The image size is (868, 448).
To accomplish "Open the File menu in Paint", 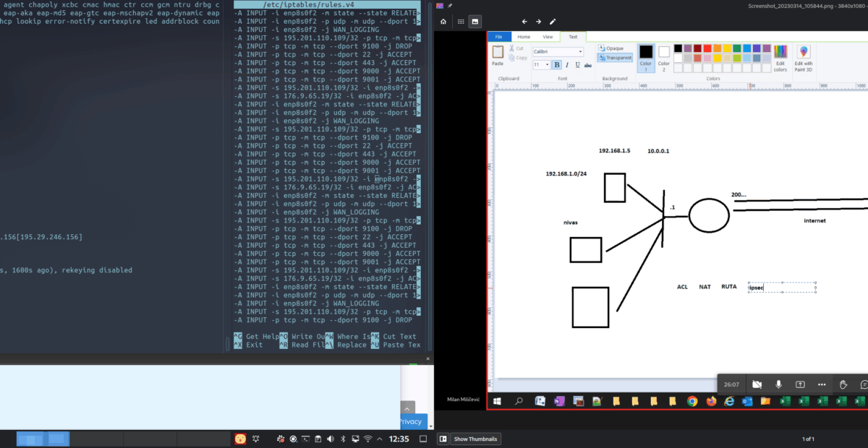I will 498,36.
